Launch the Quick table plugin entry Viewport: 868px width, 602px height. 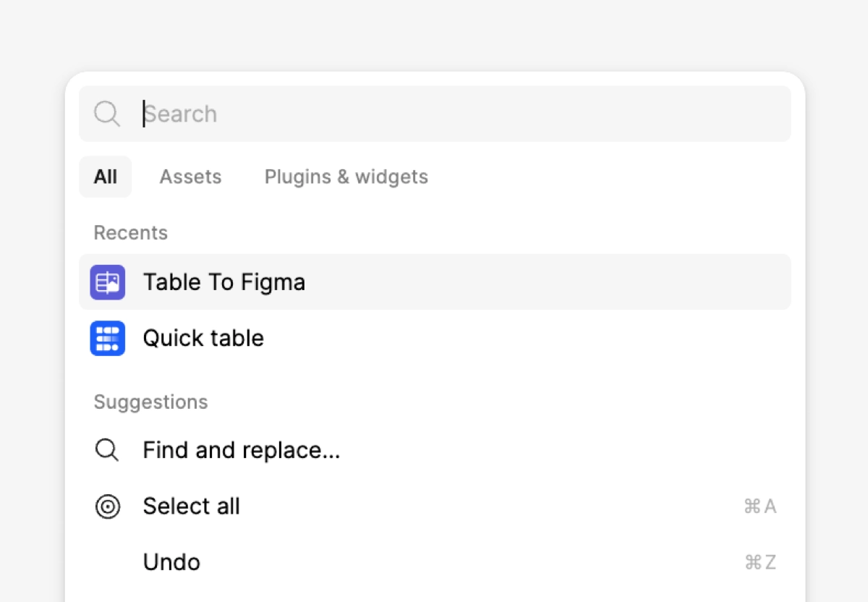coord(435,338)
